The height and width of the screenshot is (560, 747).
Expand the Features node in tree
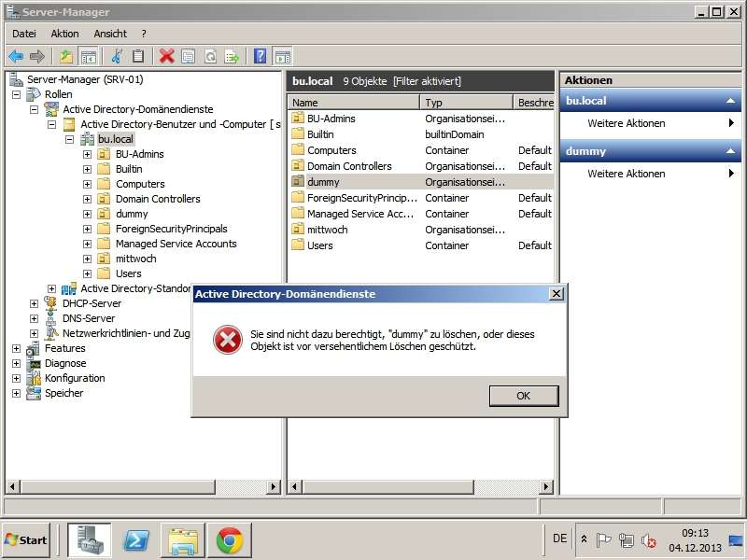(17, 348)
